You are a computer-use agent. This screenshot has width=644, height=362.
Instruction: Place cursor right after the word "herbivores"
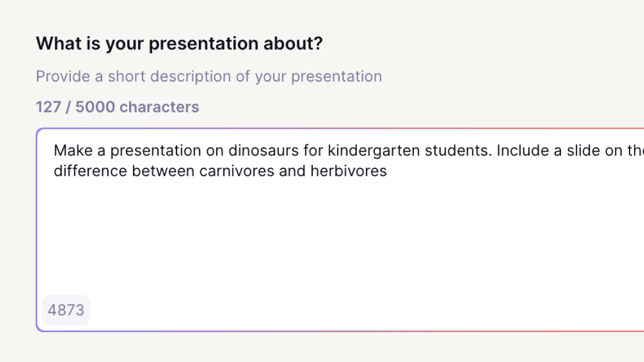pyautogui.click(x=388, y=171)
